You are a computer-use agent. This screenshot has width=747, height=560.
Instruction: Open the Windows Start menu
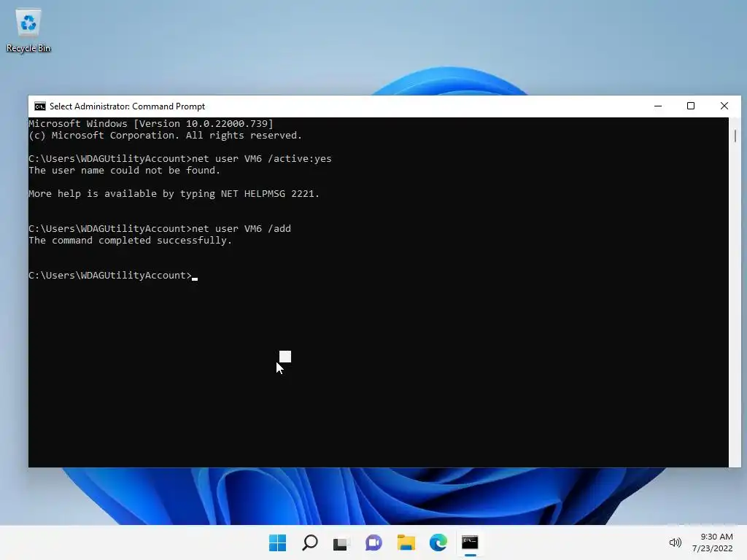click(277, 542)
